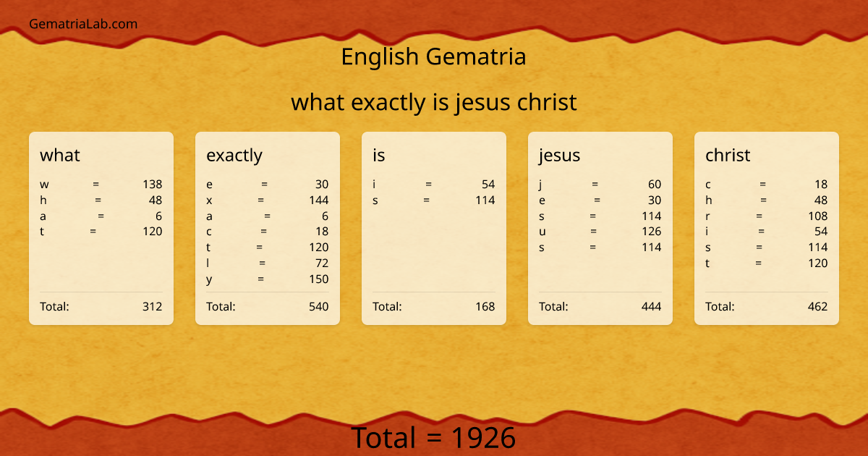
Task: Click the 'christ' total 462
Action: tap(818, 306)
